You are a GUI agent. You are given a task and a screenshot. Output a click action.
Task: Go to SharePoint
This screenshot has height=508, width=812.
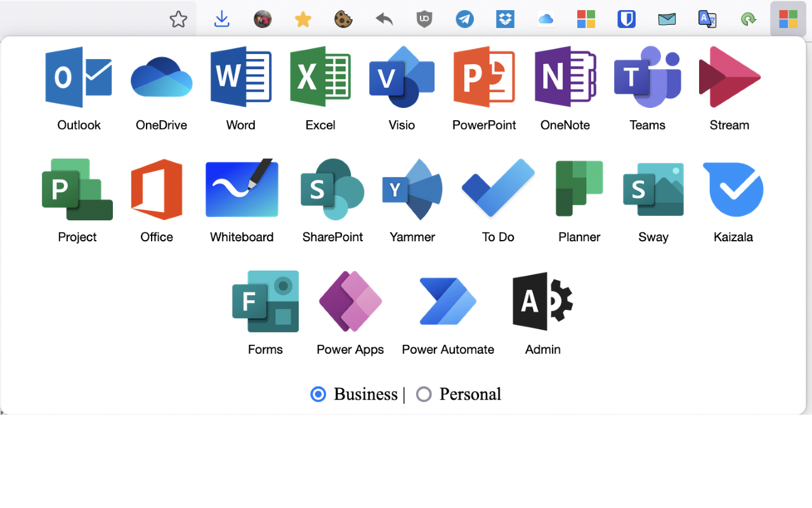(332, 189)
